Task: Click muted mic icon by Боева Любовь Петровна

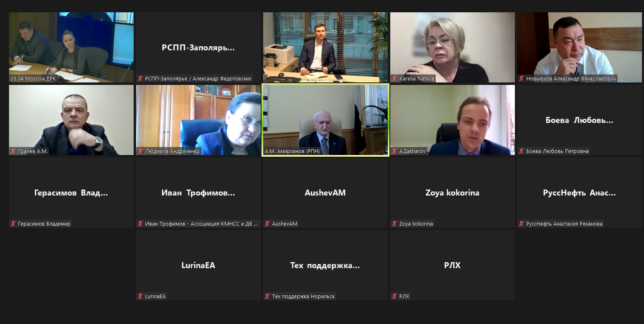Action: 521,151
